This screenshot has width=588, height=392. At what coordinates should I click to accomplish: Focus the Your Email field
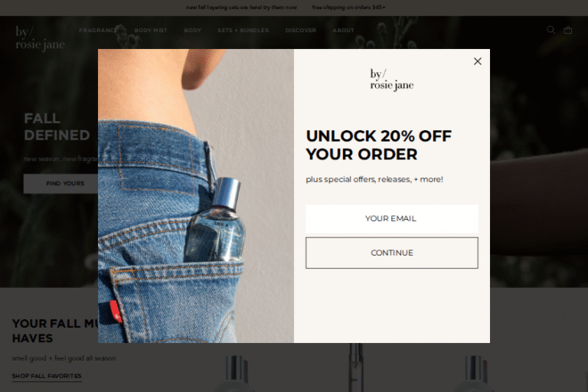[391, 219]
